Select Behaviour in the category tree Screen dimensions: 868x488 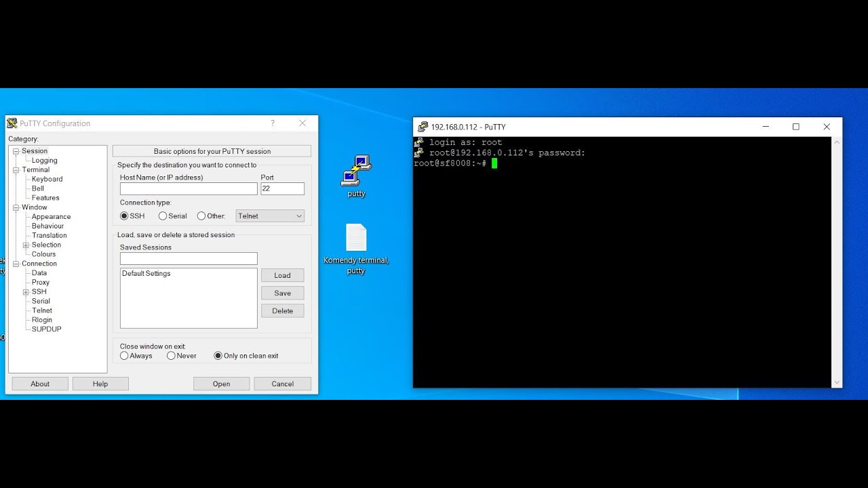[x=48, y=226]
